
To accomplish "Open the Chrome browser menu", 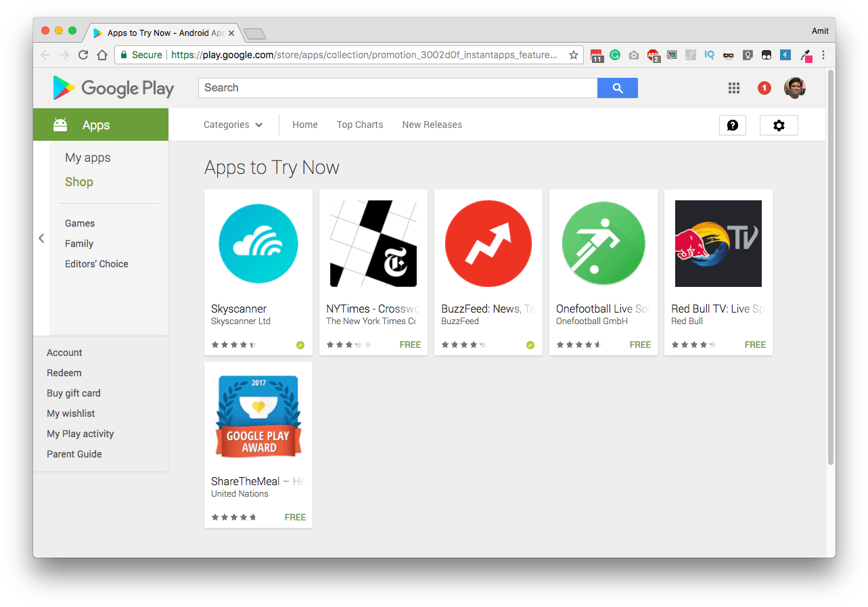I will click(823, 55).
